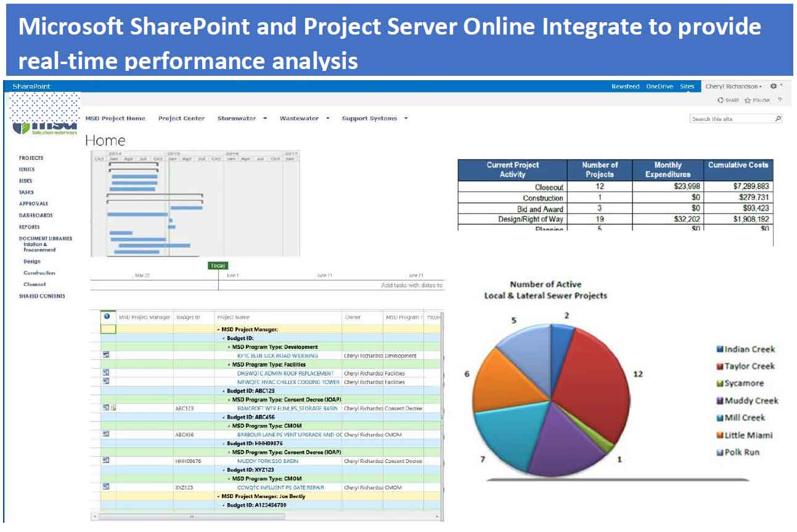Open CCWQTC INFLUENT PS GATE REPAIR project
The width and height of the screenshot is (797, 532).
click(x=280, y=487)
